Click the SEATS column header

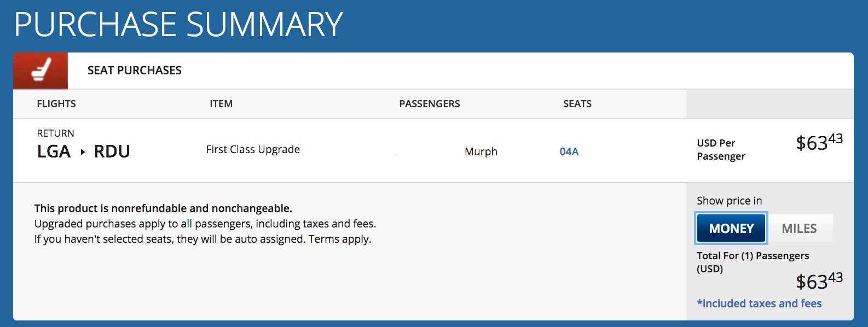[x=577, y=104]
